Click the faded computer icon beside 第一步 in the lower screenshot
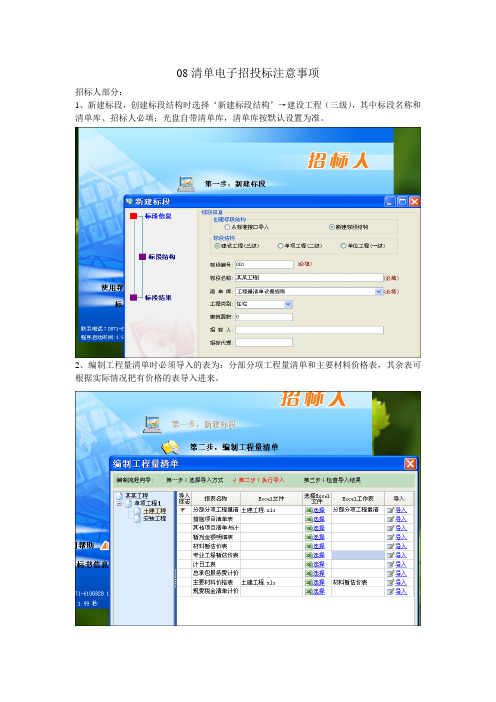 152,424
